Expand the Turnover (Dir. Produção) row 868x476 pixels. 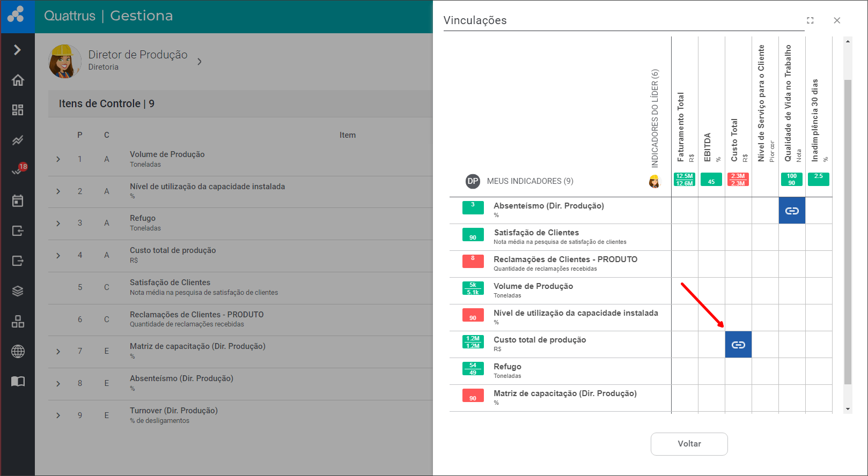[x=58, y=415]
